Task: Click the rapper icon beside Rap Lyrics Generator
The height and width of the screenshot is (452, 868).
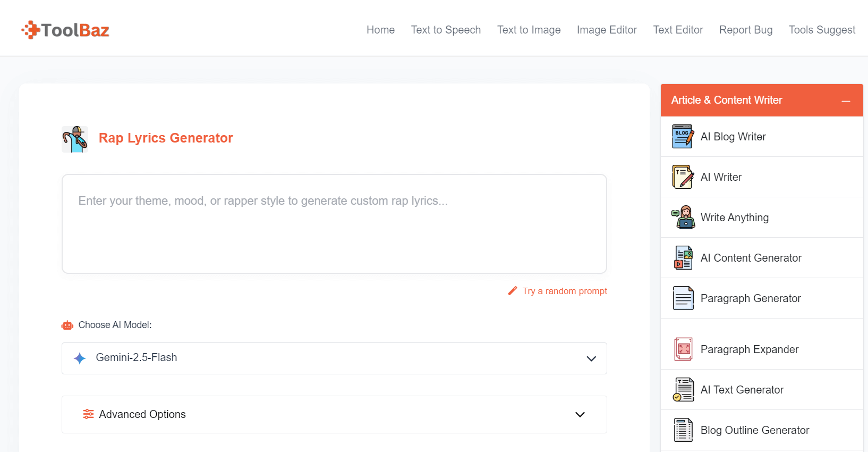Action: [75, 139]
